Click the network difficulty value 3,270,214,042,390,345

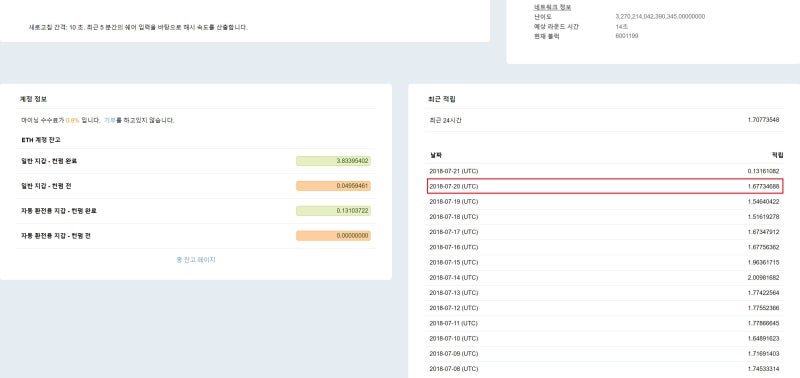point(661,17)
